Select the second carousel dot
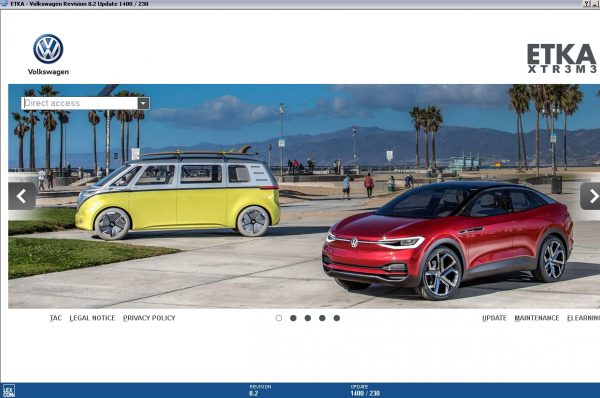600x398 pixels. pos(293,318)
